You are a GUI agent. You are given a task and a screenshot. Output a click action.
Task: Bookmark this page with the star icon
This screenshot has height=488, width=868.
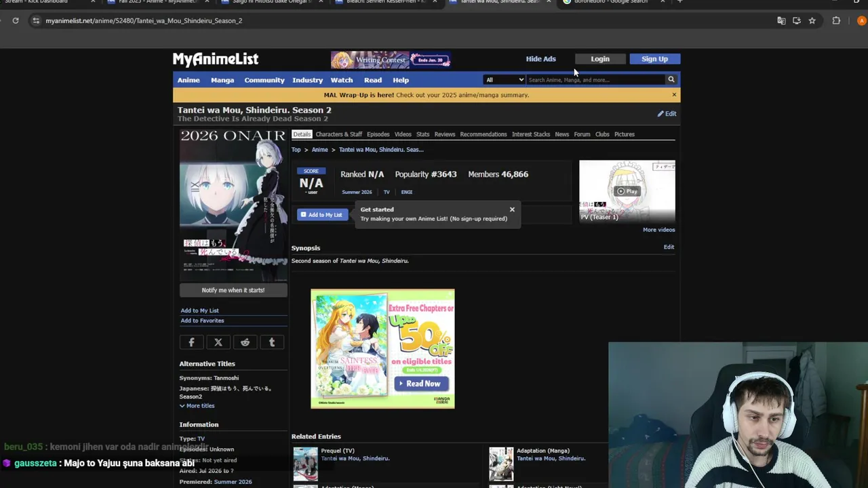[812, 20]
